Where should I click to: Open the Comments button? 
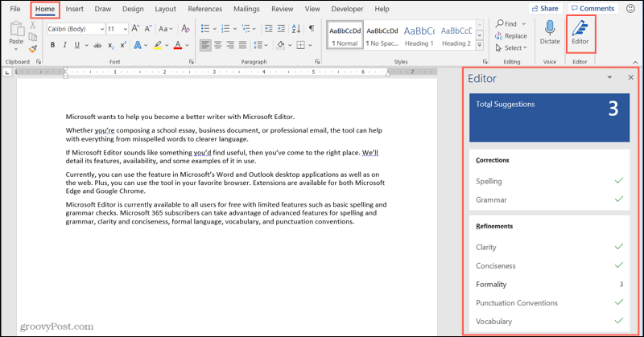coord(592,8)
